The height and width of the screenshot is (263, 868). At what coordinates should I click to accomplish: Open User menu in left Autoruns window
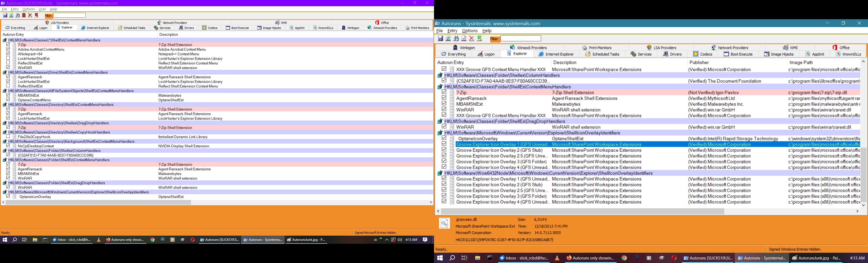coord(43,9)
